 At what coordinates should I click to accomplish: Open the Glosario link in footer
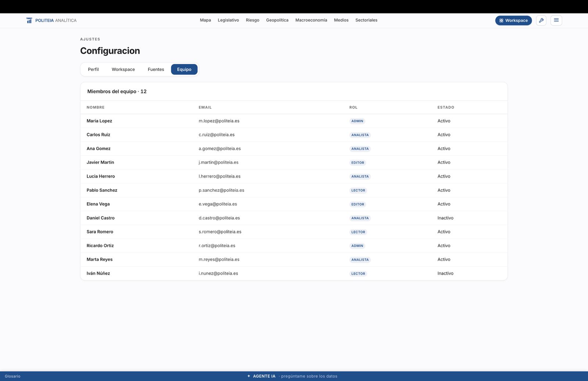point(12,376)
